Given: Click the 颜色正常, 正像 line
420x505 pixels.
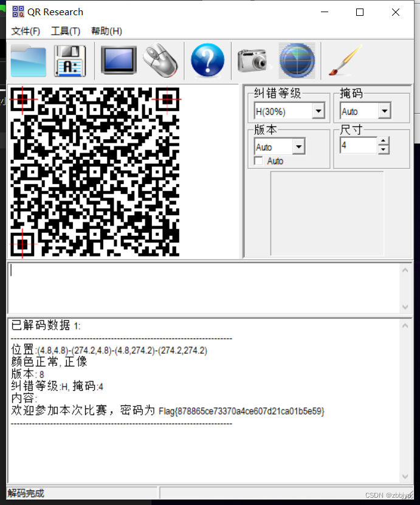Looking at the screenshot, I should 49,362.
